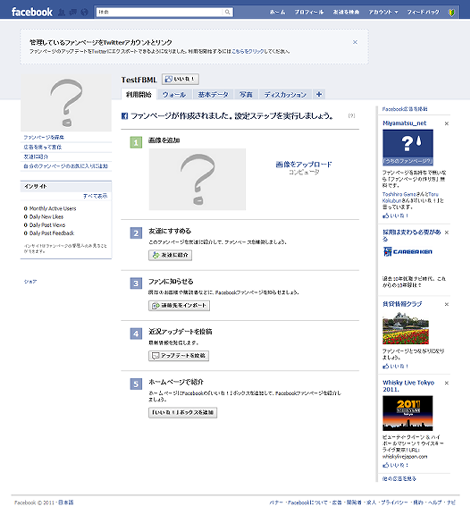Image resolution: width=470 pixels, height=523 pixels.
Task: Open ホーム in the top navigation
Action: (x=277, y=12)
